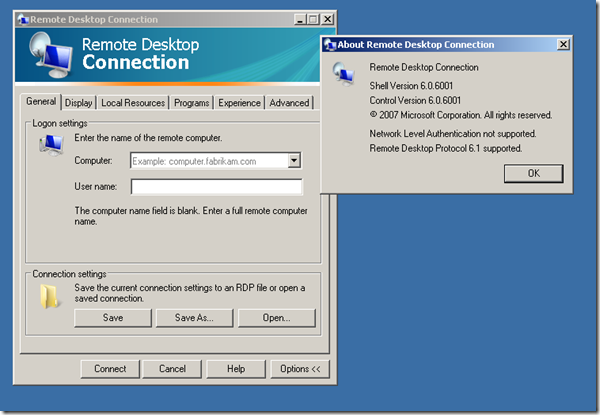Close the Remote Desktop Connection main window
The image size is (600, 415).
(328, 19)
